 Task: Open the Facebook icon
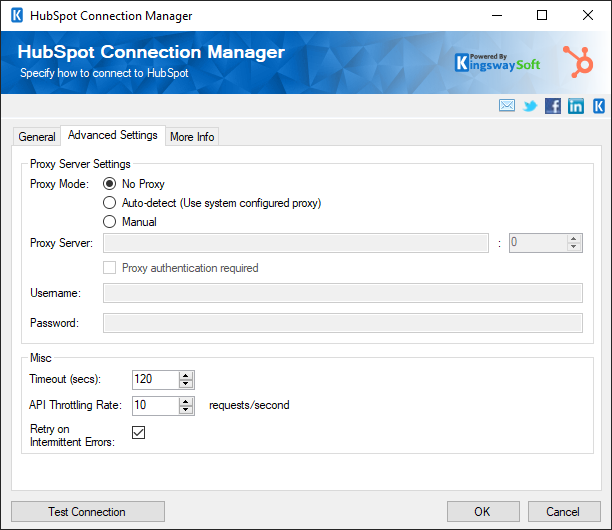coord(553,106)
